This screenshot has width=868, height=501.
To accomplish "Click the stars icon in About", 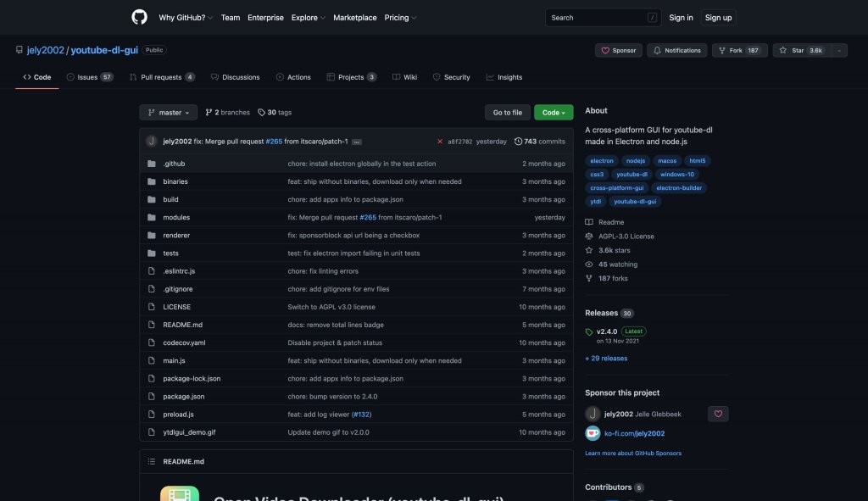I will [x=589, y=250].
